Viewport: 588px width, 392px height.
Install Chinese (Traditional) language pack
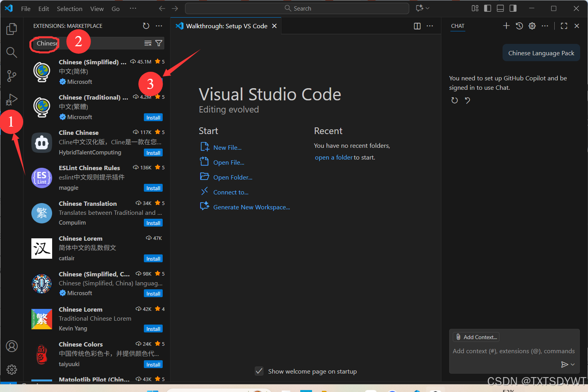pyautogui.click(x=153, y=118)
